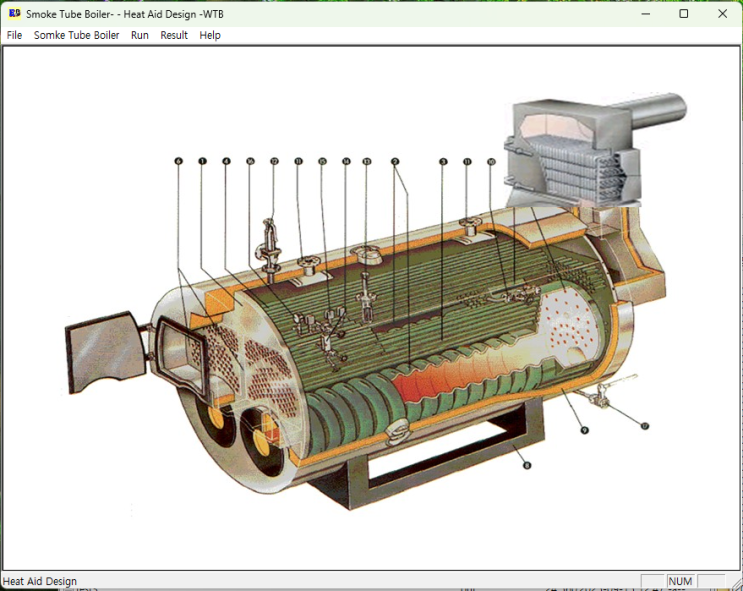Viewport: 743px width, 591px height.
Task: Click callout marker 1 above the boiler
Action: coord(202,161)
